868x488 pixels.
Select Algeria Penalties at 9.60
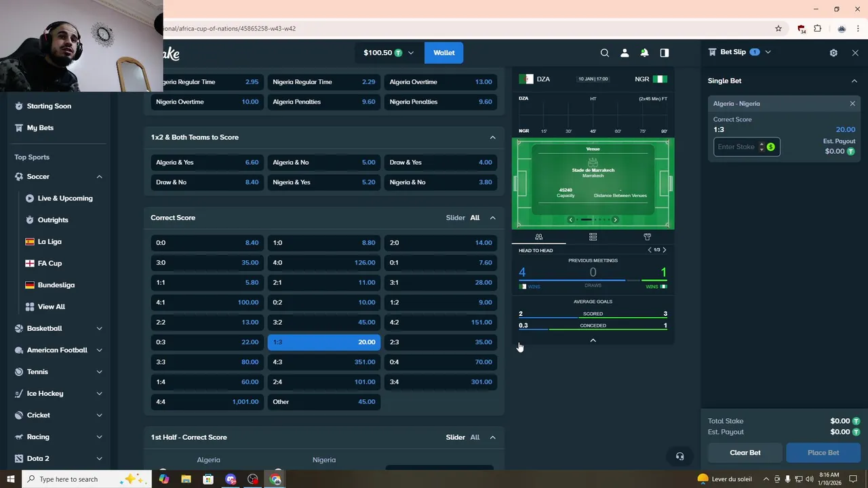(324, 102)
